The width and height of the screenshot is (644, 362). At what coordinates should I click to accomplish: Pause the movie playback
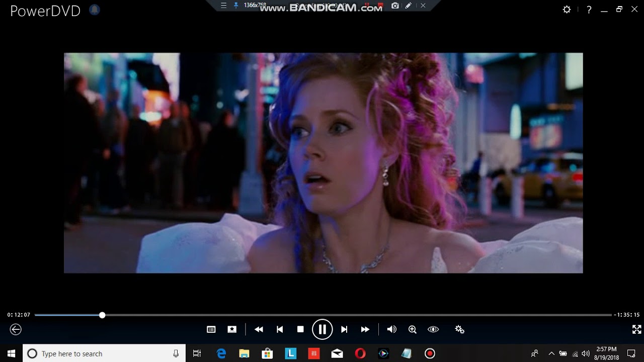(322, 329)
